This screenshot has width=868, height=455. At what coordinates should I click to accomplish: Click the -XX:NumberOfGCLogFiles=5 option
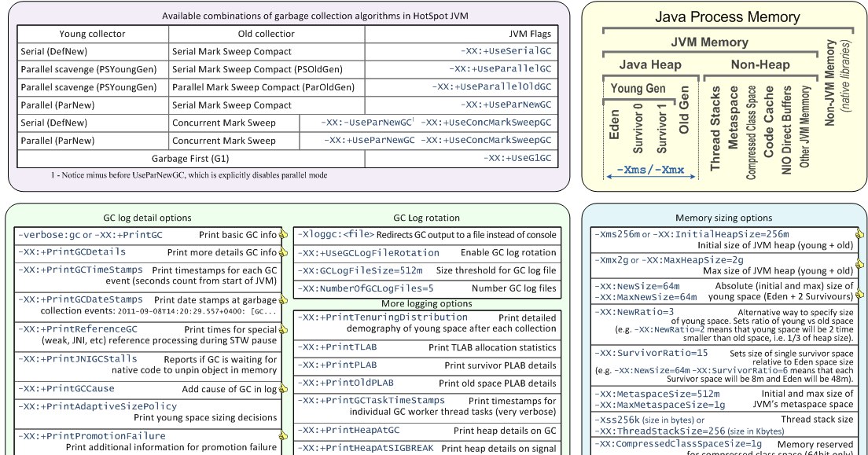pyautogui.click(x=366, y=288)
